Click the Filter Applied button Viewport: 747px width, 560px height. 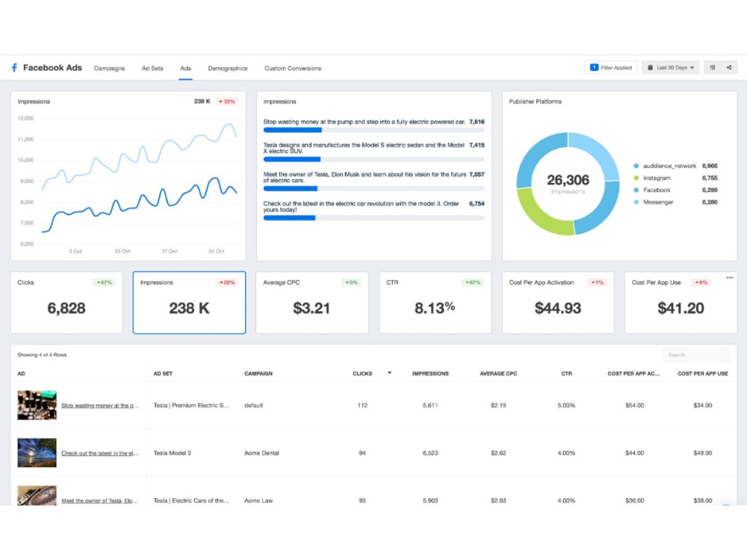click(611, 68)
